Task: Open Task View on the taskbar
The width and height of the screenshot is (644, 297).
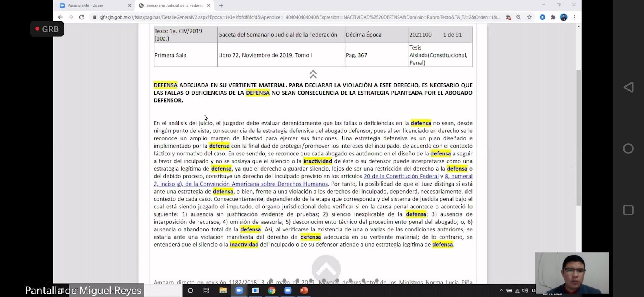Action: pyautogui.click(x=206, y=290)
